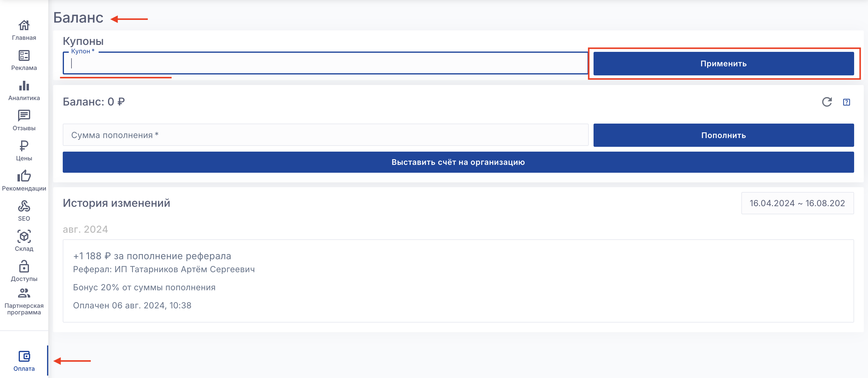This screenshot has height=378, width=868.
Task: Open the SEO sidebar section
Action: [x=24, y=211]
